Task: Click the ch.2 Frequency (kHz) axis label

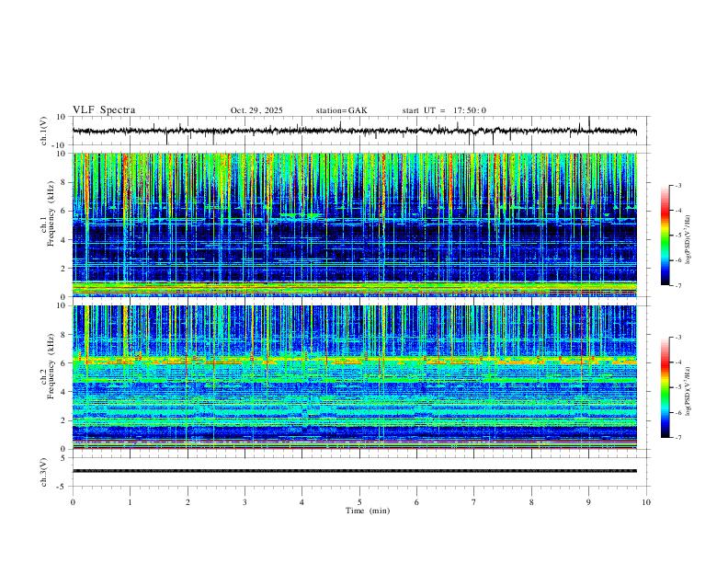Action: click(48, 366)
